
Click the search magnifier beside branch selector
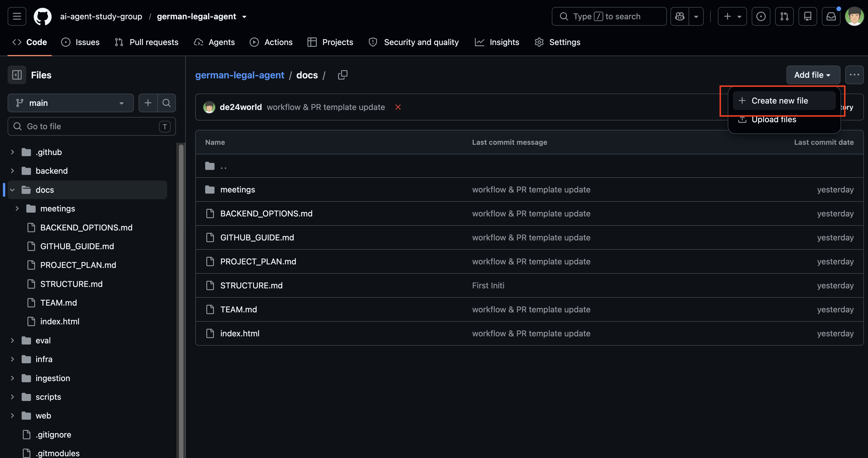(x=167, y=103)
